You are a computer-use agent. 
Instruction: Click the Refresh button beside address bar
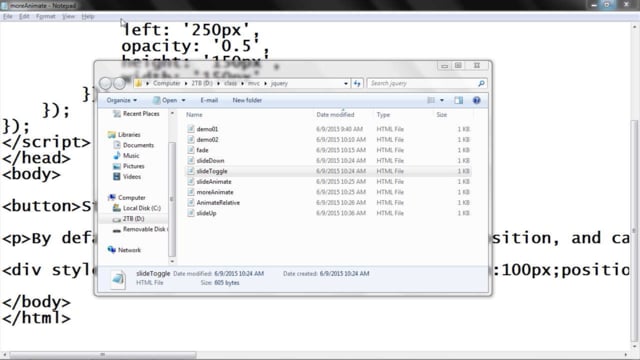(357, 83)
